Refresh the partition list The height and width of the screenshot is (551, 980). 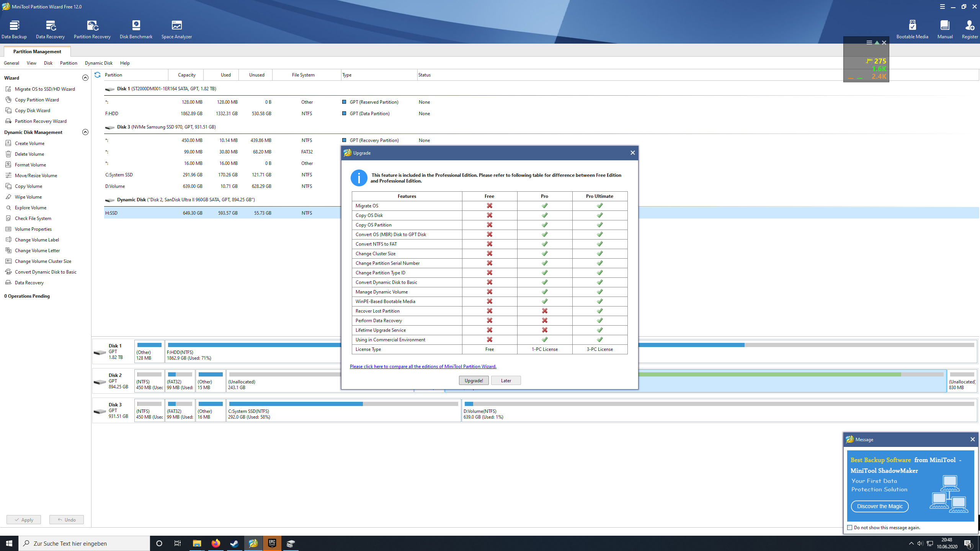click(98, 75)
